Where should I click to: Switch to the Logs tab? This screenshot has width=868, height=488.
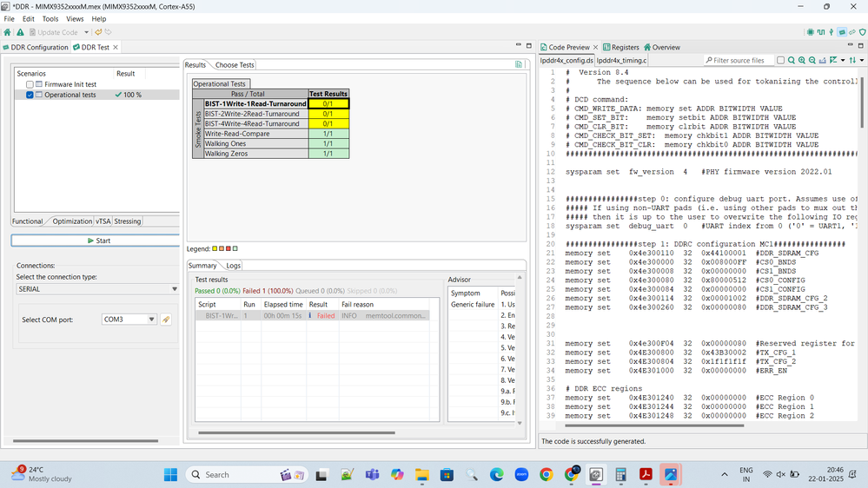click(x=233, y=266)
